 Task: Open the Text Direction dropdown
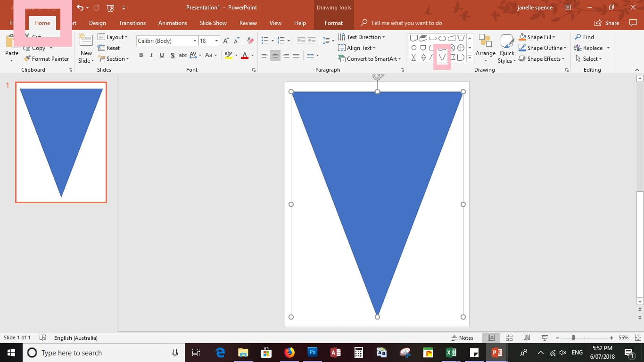click(363, 37)
